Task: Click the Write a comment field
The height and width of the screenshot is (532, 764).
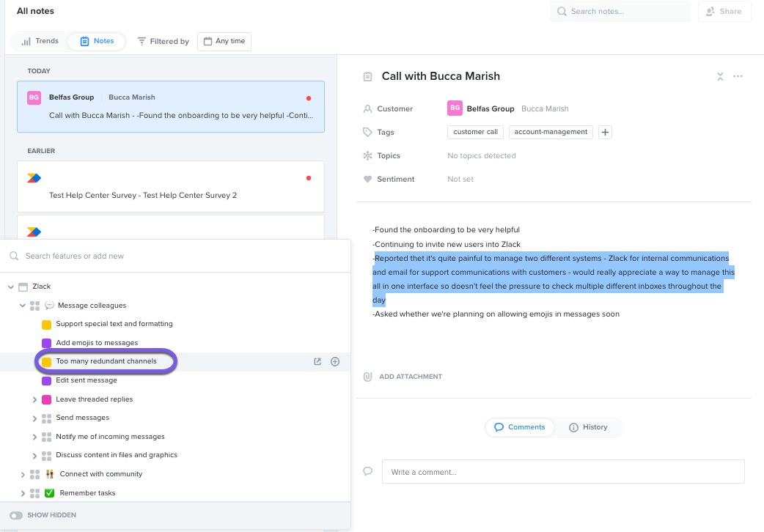Action: pos(563,472)
